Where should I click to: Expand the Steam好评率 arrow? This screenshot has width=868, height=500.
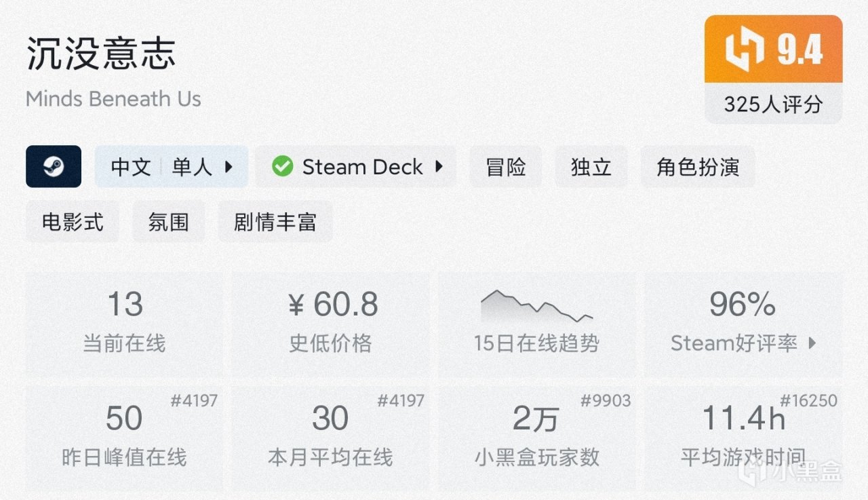tap(812, 343)
